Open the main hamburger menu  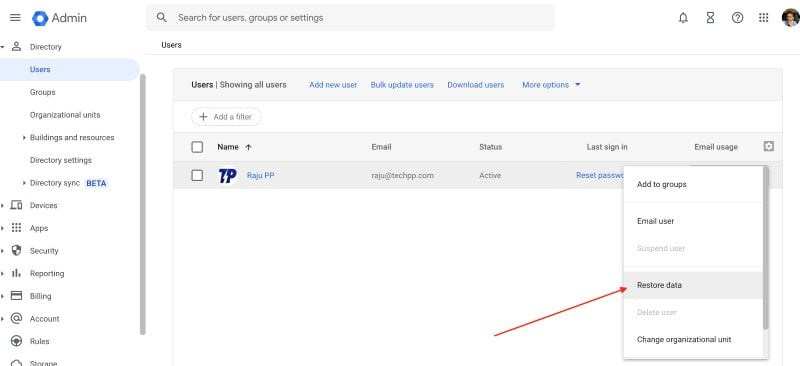[x=15, y=17]
